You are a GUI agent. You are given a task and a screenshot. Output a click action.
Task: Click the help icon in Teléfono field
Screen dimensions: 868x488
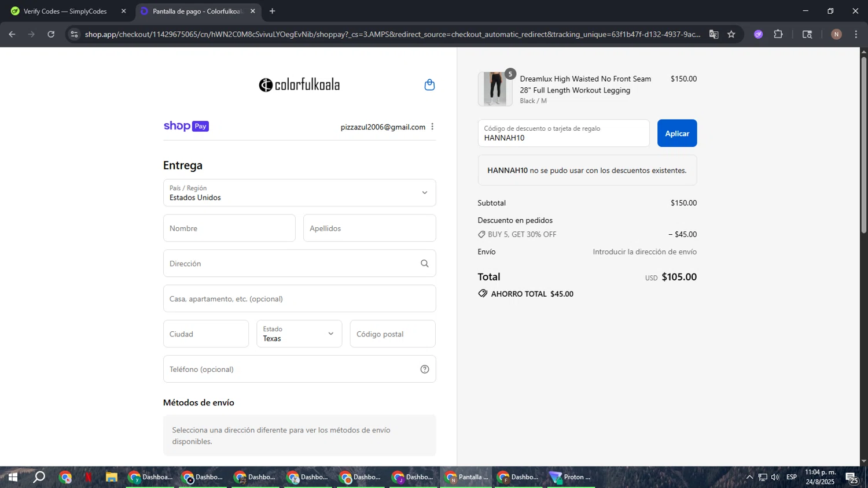point(425,369)
